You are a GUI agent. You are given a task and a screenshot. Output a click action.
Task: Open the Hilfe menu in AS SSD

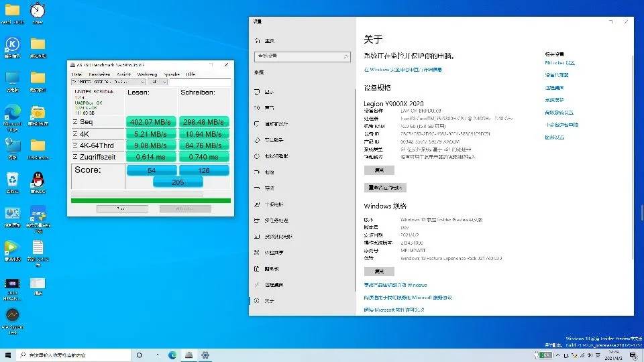[x=191, y=74]
